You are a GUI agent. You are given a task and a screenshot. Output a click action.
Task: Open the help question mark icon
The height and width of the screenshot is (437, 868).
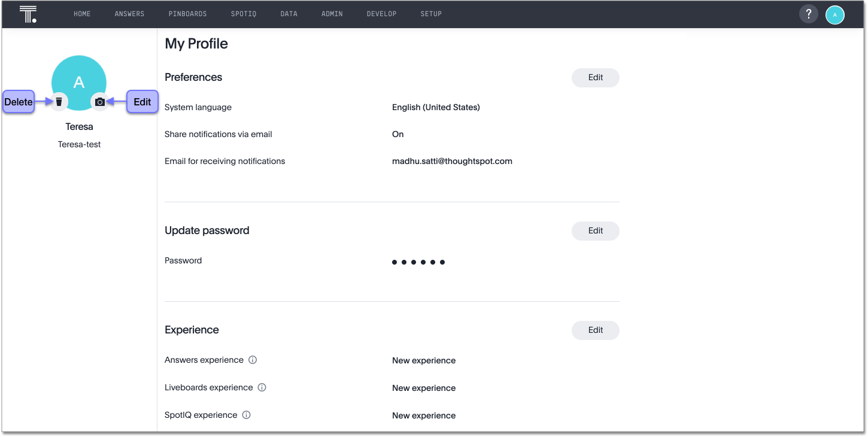tap(808, 14)
